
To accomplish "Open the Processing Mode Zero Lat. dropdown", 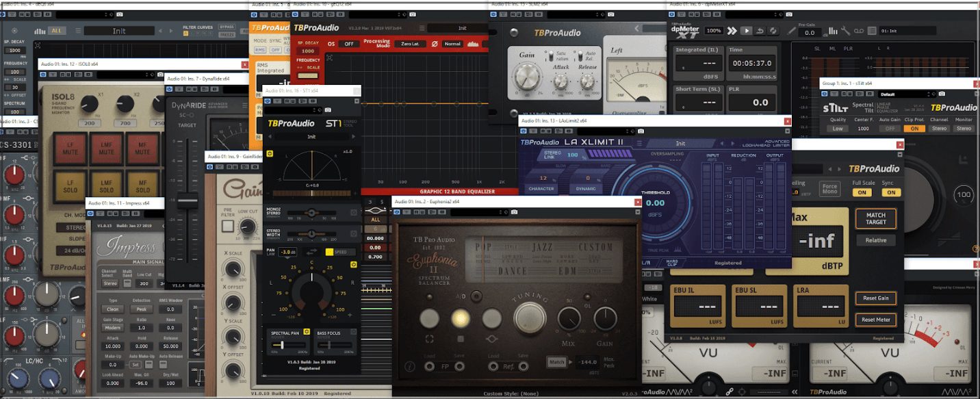I will (410, 44).
